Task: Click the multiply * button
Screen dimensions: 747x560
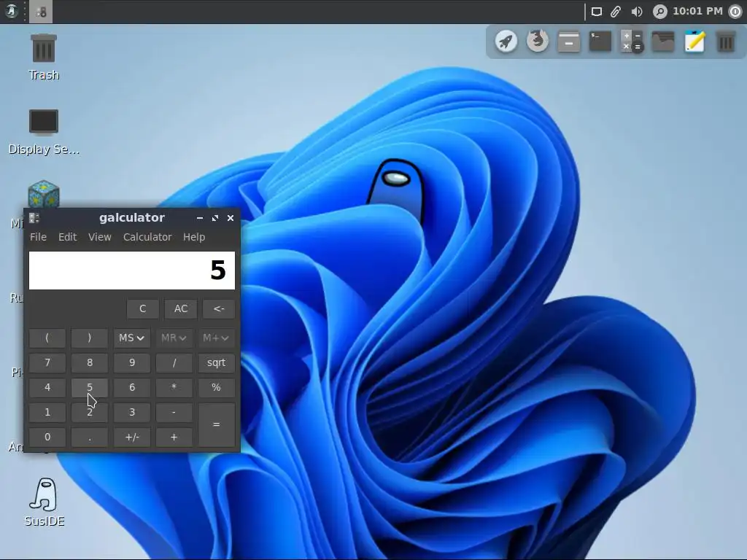Action: tap(174, 388)
